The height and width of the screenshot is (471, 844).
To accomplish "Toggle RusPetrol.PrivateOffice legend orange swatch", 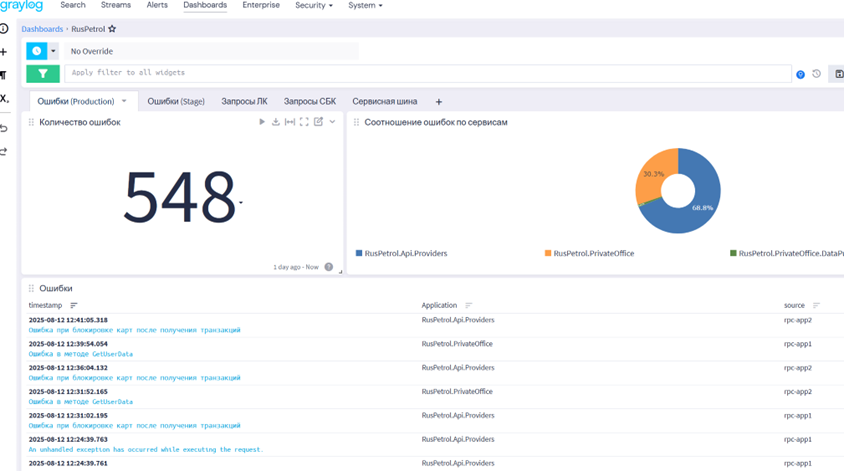I will (x=548, y=253).
